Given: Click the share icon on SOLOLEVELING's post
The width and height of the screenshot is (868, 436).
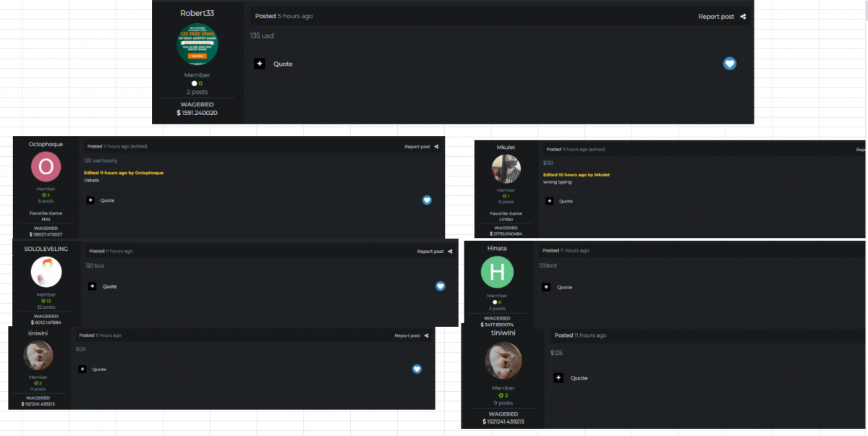Looking at the screenshot, I should pyautogui.click(x=450, y=252).
